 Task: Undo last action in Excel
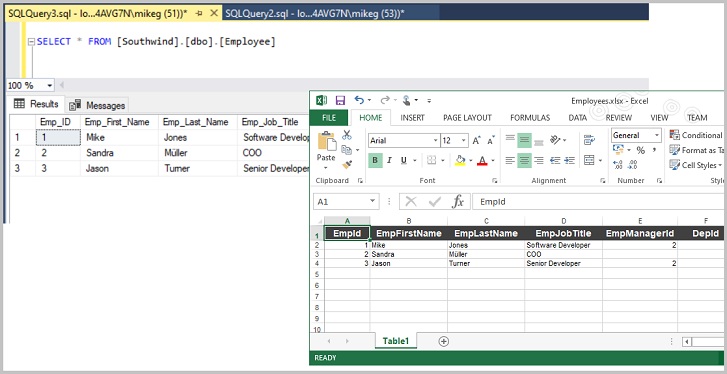(x=359, y=100)
